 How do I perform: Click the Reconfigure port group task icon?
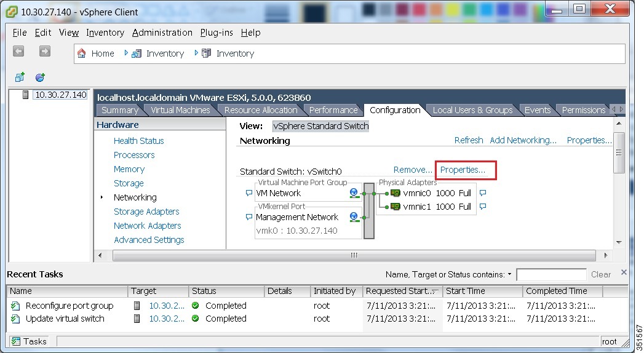tap(15, 306)
